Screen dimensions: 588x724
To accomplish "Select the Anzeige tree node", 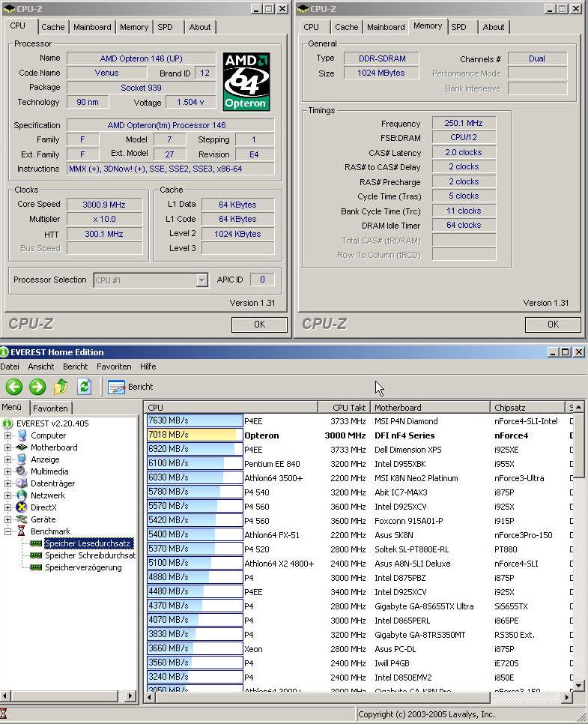I will 45,459.
